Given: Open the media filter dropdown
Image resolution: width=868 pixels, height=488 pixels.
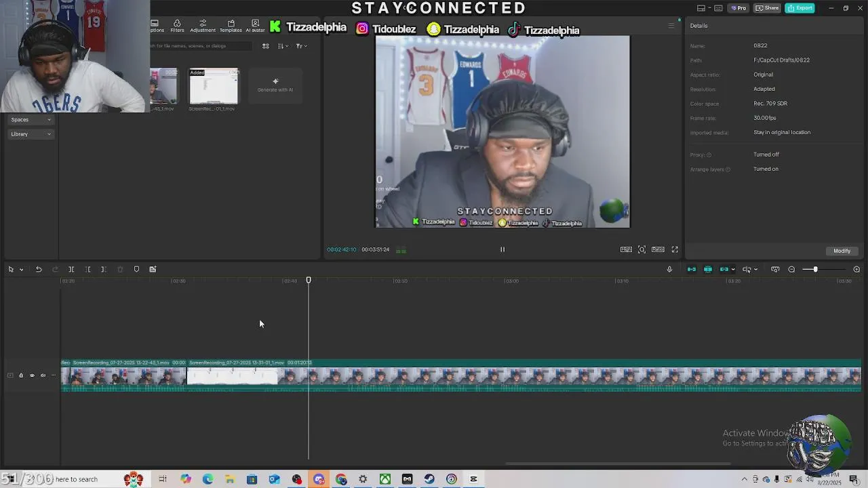Looking at the screenshot, I should (301, 46).
